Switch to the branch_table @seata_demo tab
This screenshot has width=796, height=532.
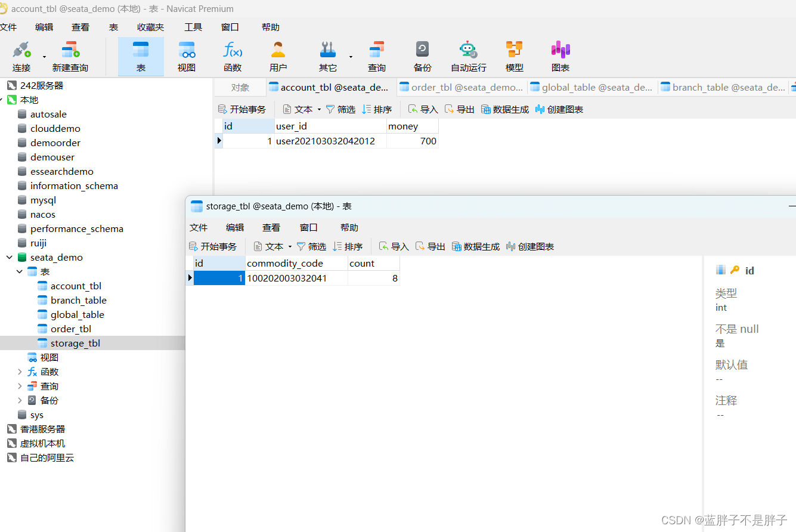pyautogui.click(x=723, y=87)
